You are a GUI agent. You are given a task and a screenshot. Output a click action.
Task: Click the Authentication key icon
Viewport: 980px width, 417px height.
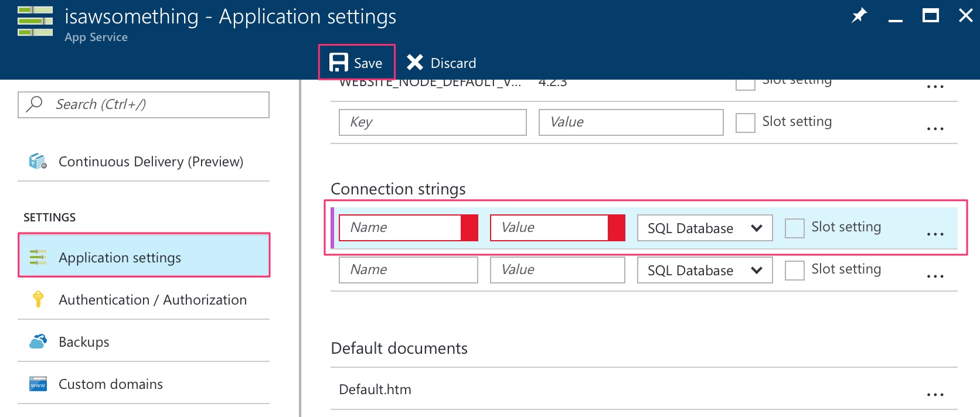click(38, 299)
